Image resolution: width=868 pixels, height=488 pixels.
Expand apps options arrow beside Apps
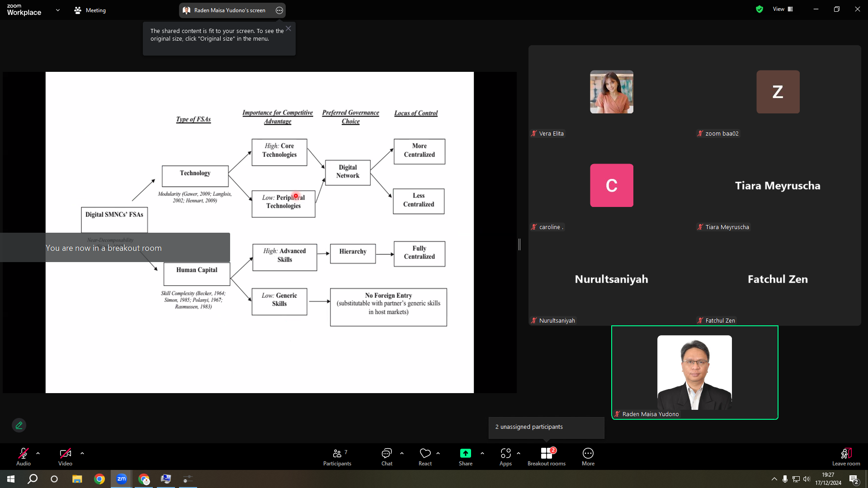pos(519,453)
